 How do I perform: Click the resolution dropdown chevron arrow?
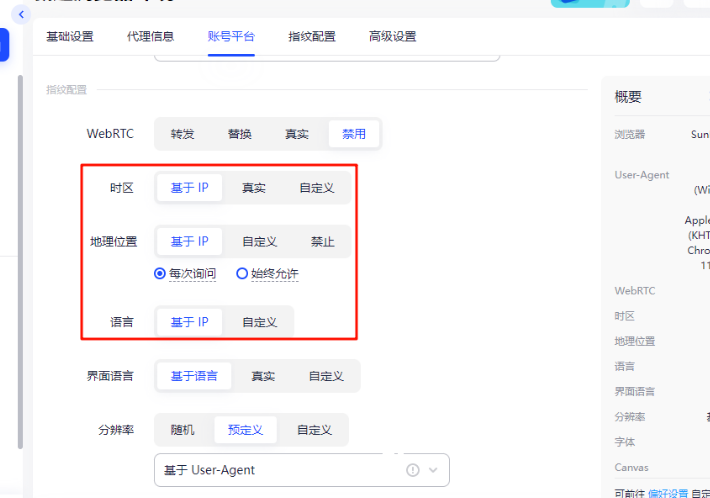pos(433,470)
